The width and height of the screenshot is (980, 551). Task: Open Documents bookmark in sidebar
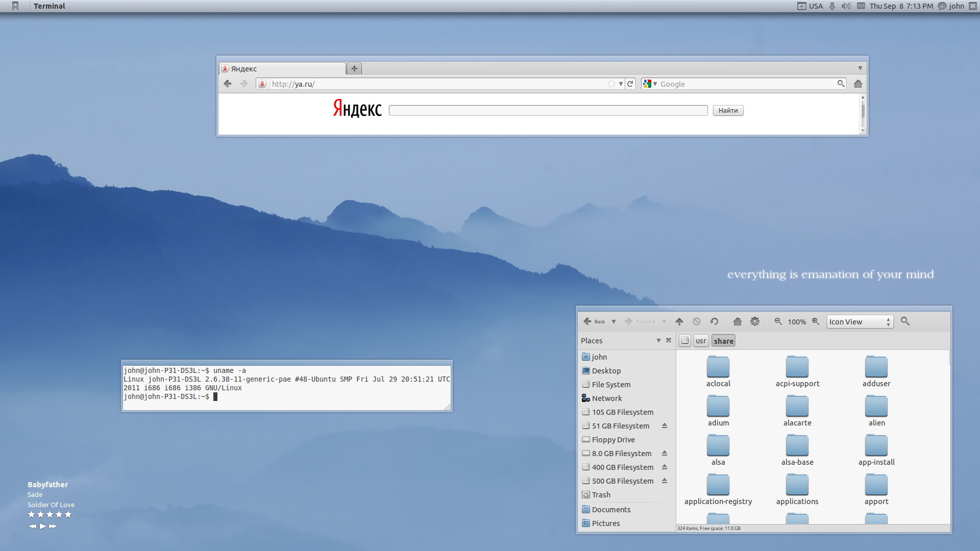[627, 510]
